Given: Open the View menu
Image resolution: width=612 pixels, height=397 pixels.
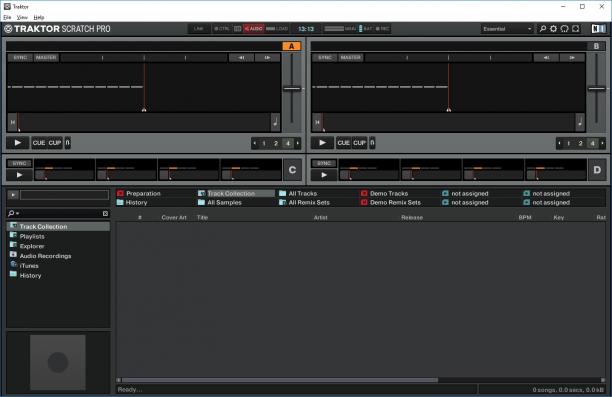Looking at the screenshot, I should pyautogui.click(x=22, y=17).
